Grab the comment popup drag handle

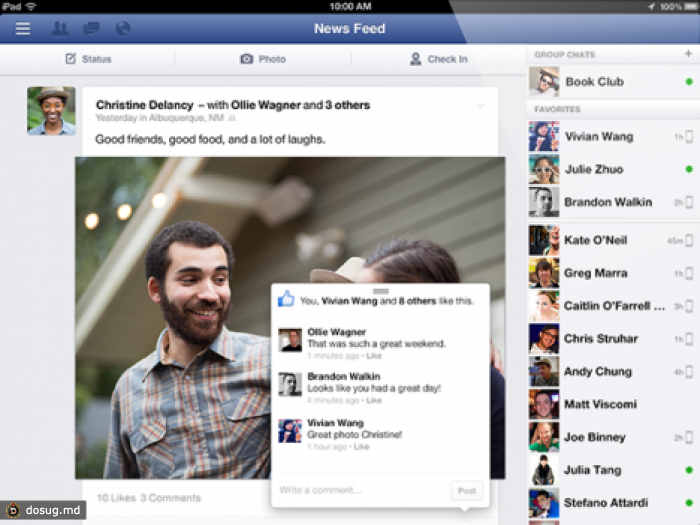[x=381, y=291]
